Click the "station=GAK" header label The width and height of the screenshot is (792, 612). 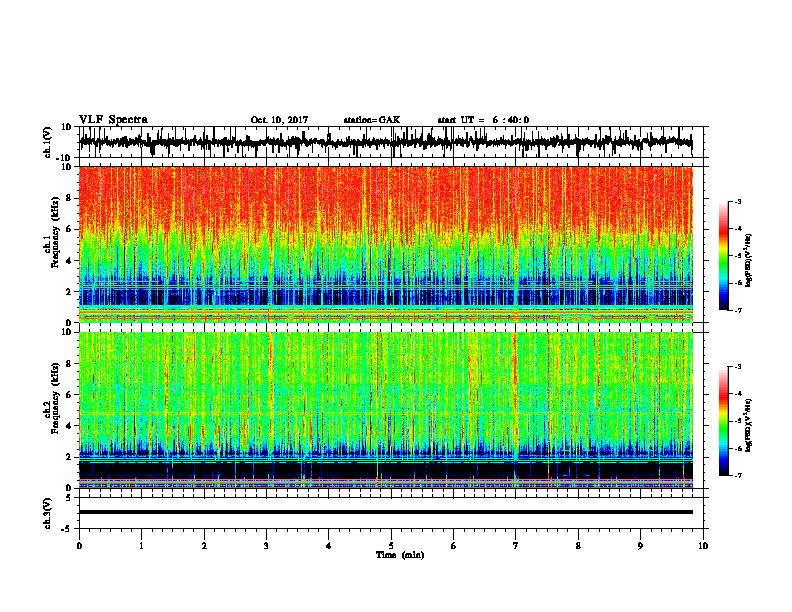pyautogui.click(x=372, y=120)
